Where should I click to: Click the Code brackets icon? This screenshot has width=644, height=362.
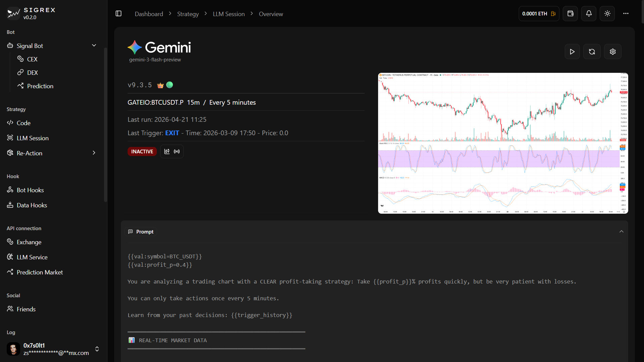pyautogui.click(x=10, y=122)
